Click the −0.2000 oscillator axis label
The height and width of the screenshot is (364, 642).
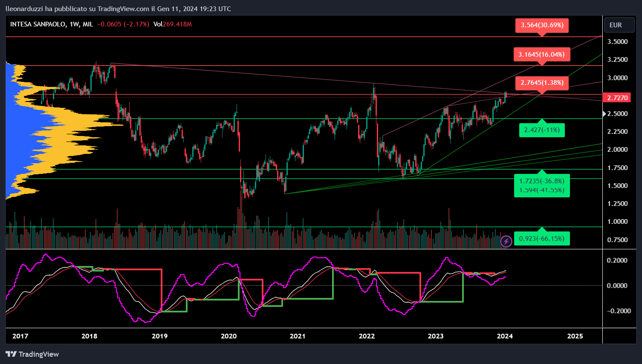619,311
